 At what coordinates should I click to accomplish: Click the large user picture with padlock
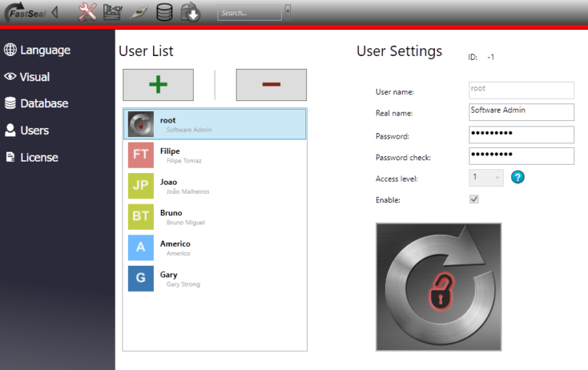(439, 287)
